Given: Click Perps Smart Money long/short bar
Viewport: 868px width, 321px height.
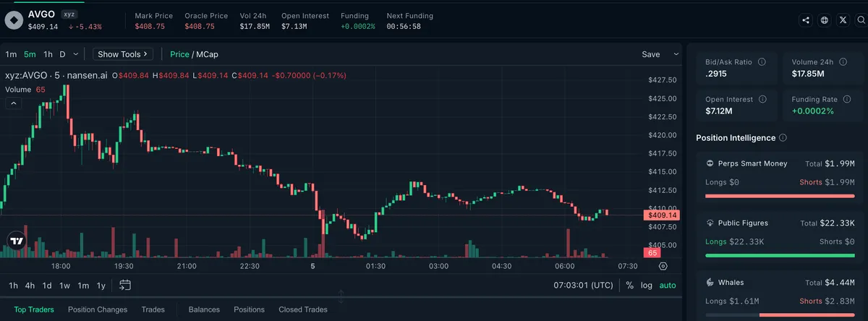Looking at the screenshot, I should [780, 196].
